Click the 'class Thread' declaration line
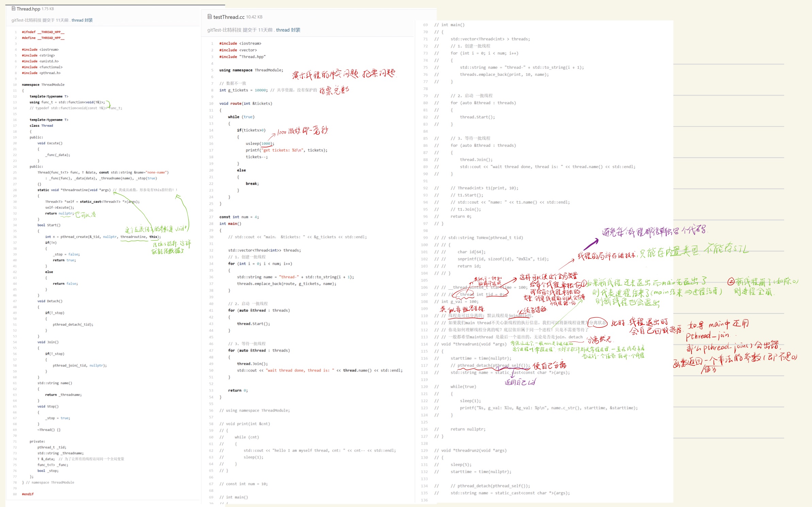Image resolution: width=812 pixels, height=507 pixels. click(x=41, y=125)
